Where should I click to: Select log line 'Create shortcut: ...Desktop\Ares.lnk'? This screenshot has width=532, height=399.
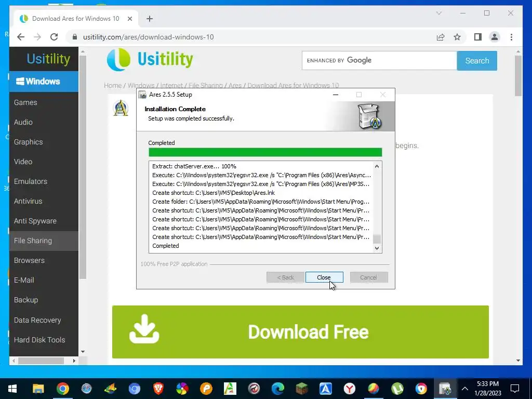pos(214,193)
